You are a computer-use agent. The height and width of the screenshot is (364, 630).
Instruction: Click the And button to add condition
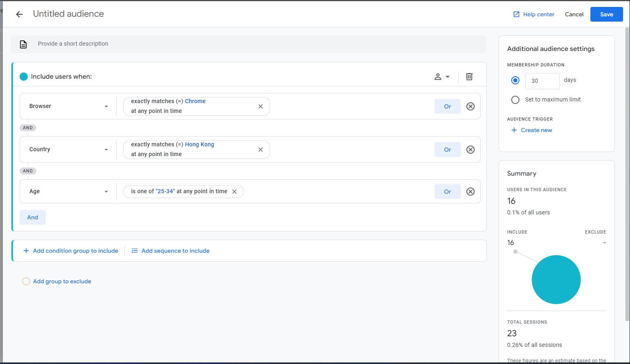(x=33, y=217)
